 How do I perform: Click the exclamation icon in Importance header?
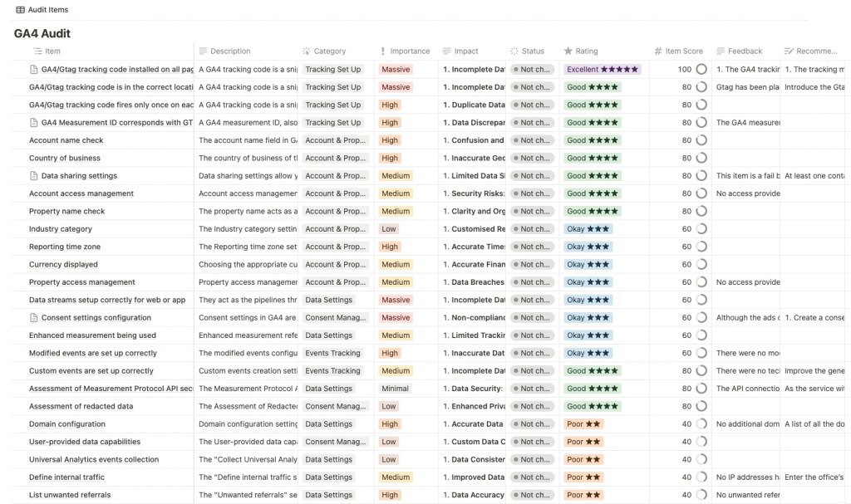[x=382, y=51]
